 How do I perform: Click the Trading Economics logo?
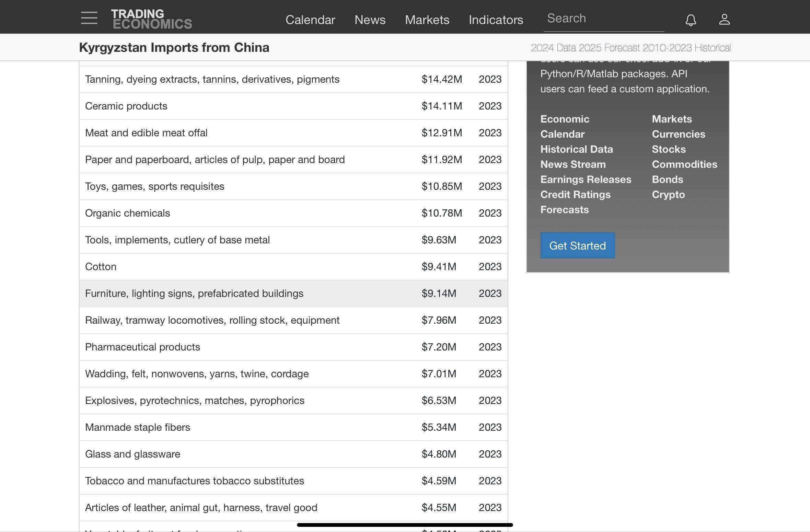coord(151,19)
